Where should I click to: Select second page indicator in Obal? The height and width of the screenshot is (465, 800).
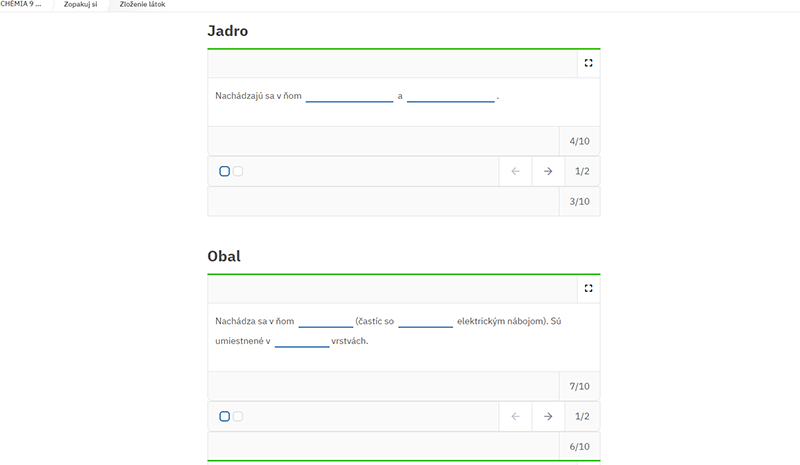[x=238, y=417]
